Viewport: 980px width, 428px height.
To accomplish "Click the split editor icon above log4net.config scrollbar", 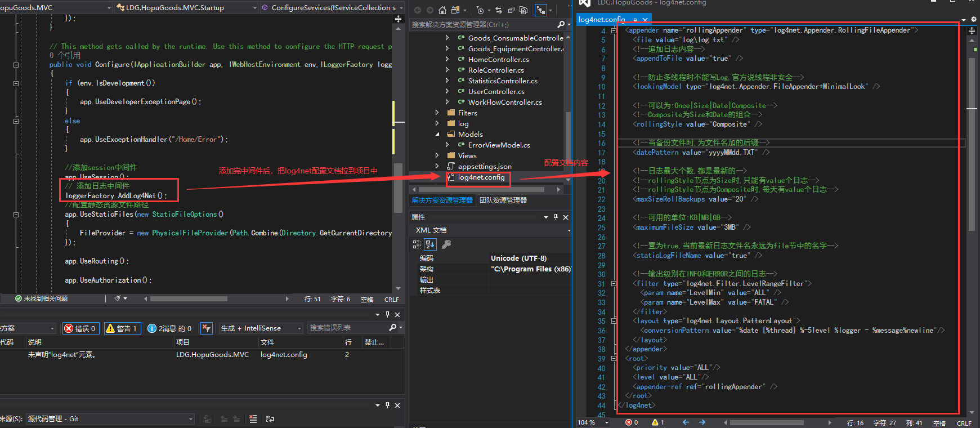I will pyautogui.click(x=972, y=31).
